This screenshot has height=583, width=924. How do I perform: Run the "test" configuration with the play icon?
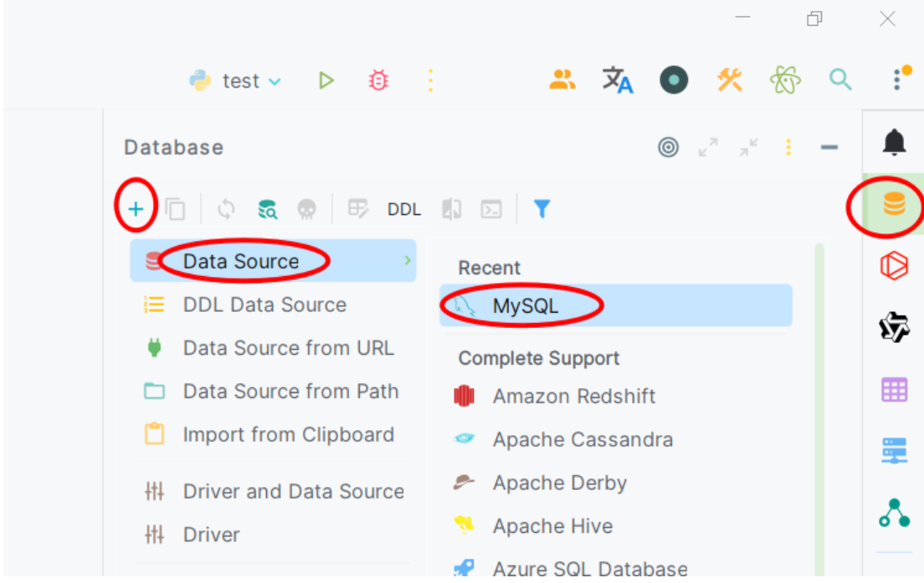coord(326,80)
